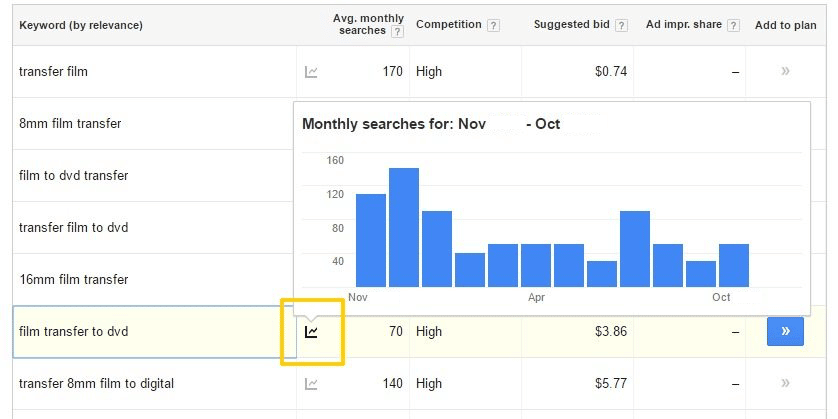The height and width of the screenshot is (419, 838).
Task: Click the tallest blue bar in chart
Action: (x=404, y=227)
